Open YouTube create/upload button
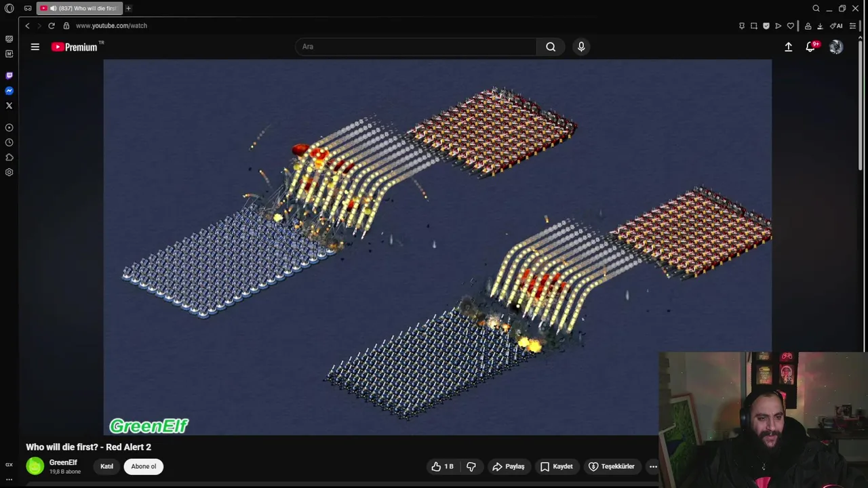Image resolution: width=868 pixels, height=488 pixels. pos(789,47)
